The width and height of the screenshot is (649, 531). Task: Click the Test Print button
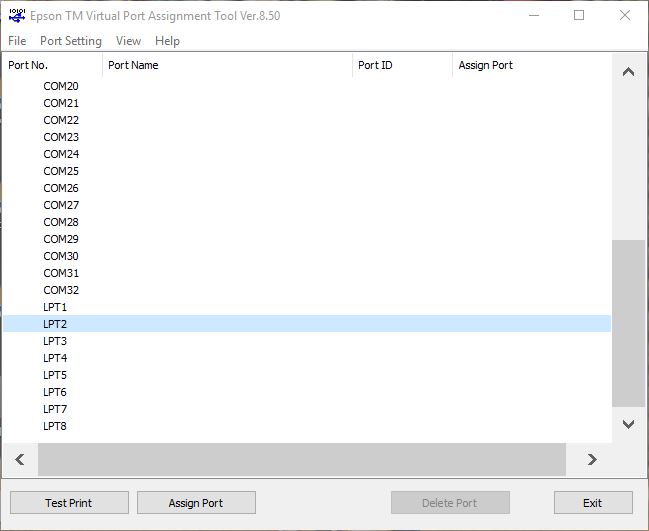click(69, 503)
